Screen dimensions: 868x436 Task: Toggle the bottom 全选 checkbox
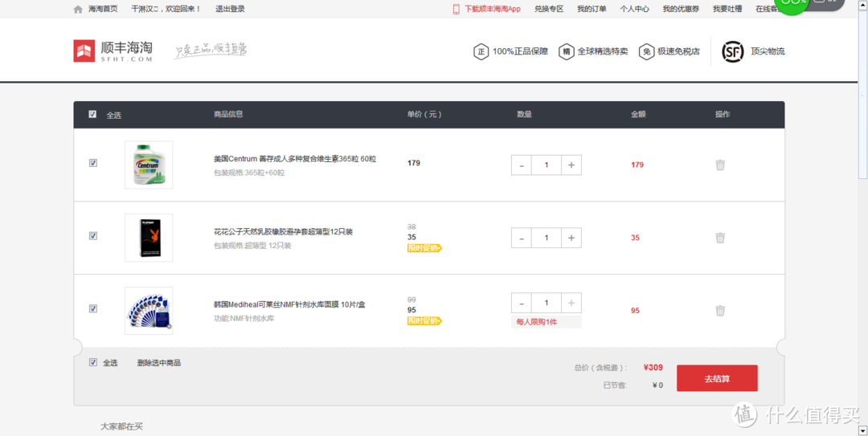click(93, 362)
